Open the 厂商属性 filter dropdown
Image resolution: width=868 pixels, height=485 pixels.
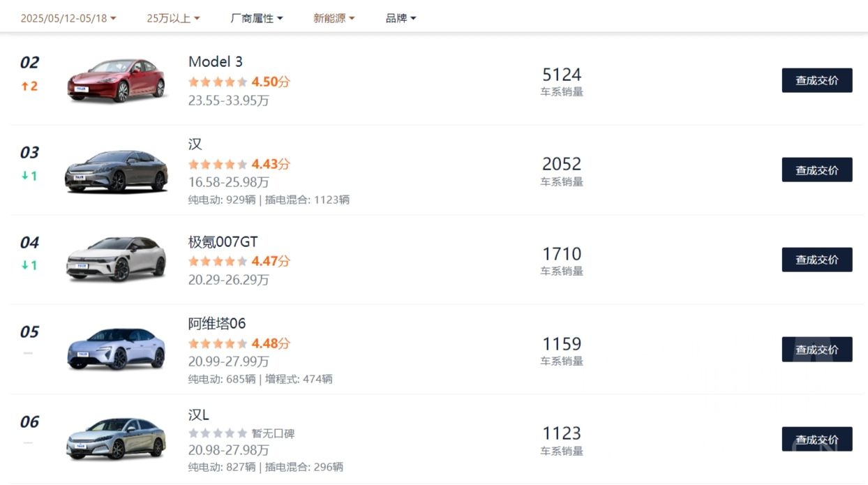click(255, 17)
